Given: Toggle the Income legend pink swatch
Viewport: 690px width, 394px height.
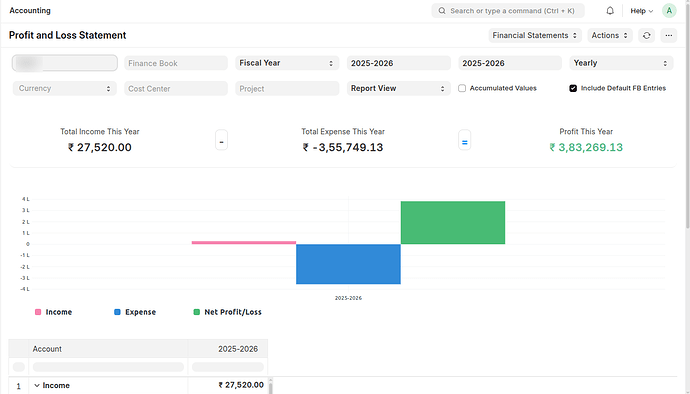Looking at the screenshot, I should [38, 312].
